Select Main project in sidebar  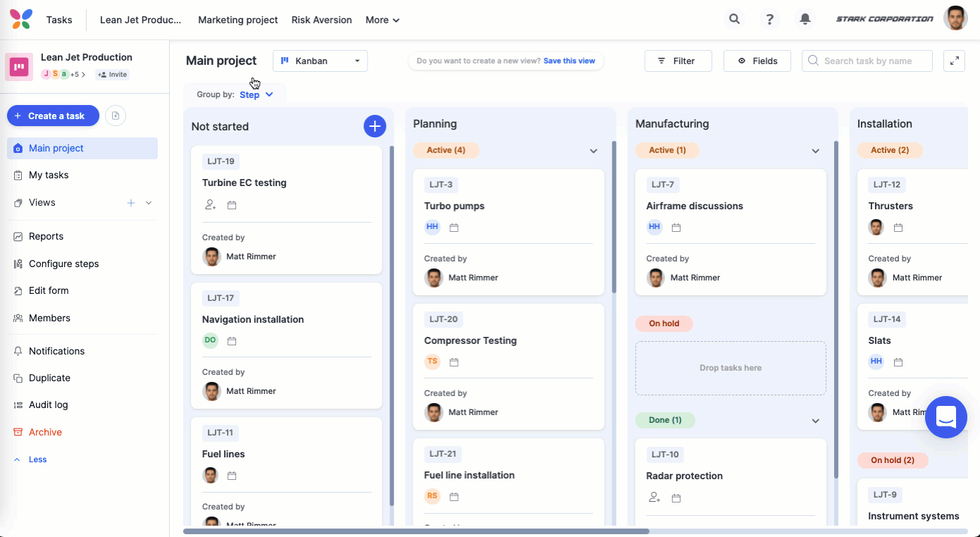pos(82,148)
